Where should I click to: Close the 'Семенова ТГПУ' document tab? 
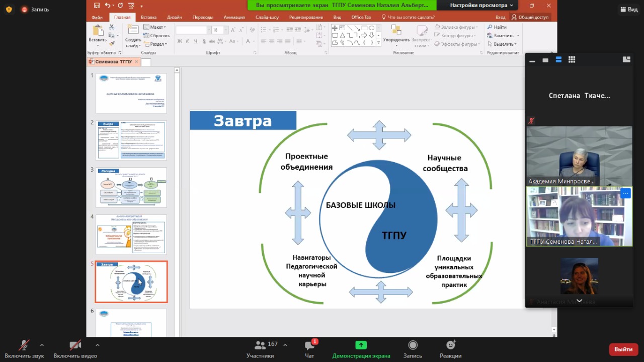pos(136,62)
